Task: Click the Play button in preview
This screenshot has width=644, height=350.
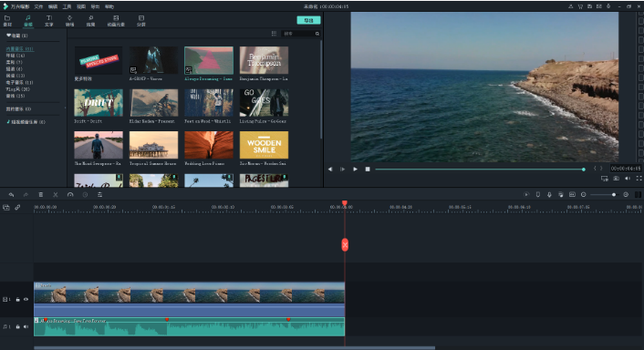Action: [355, 169]
